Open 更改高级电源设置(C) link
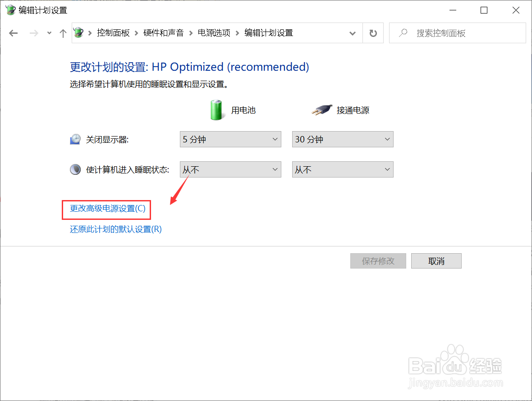 (x=108, y=209)
